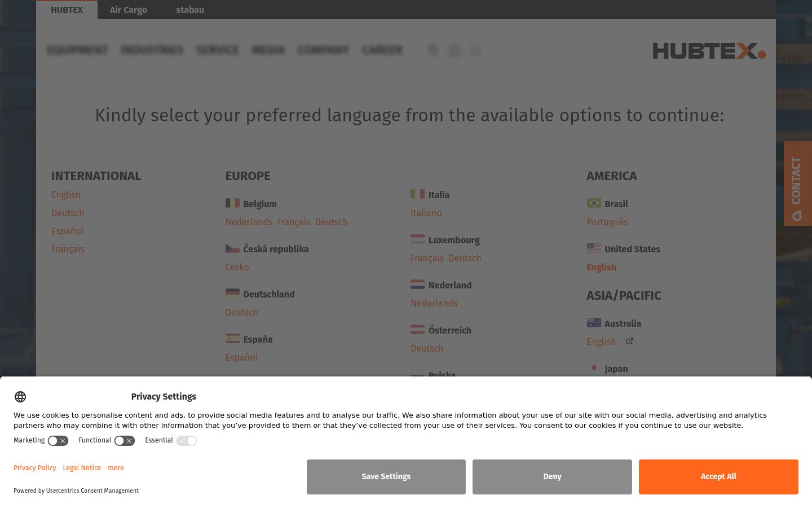Select Deutsch under Österreich
This screenshot has width=812, height=508.
click(x=427, y=348)
